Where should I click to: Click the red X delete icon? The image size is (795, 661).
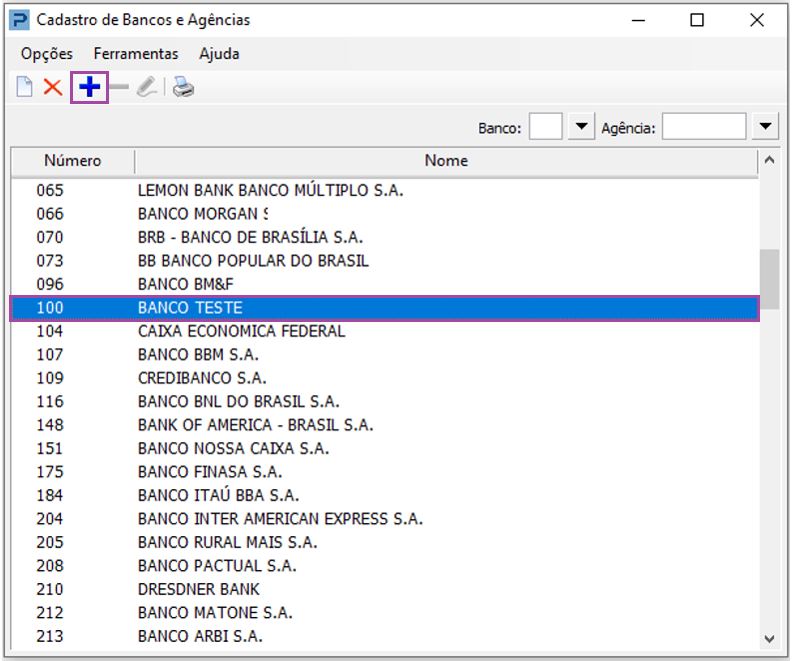tap(53, 87)
